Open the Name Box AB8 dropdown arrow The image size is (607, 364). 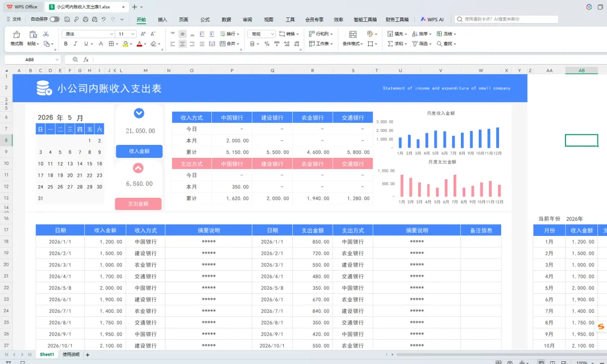pyautogui.click(x=57, y=60)
